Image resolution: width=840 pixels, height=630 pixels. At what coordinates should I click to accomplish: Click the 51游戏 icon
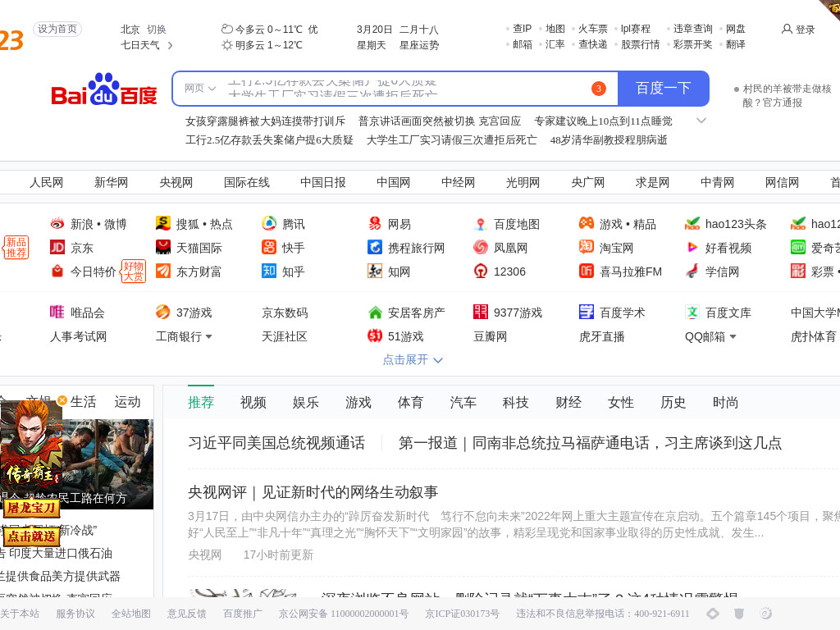coord(375,336)
